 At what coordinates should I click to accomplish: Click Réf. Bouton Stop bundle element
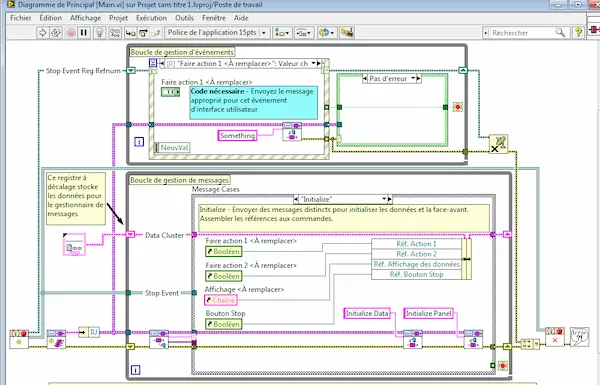click(x=416, y=274)
